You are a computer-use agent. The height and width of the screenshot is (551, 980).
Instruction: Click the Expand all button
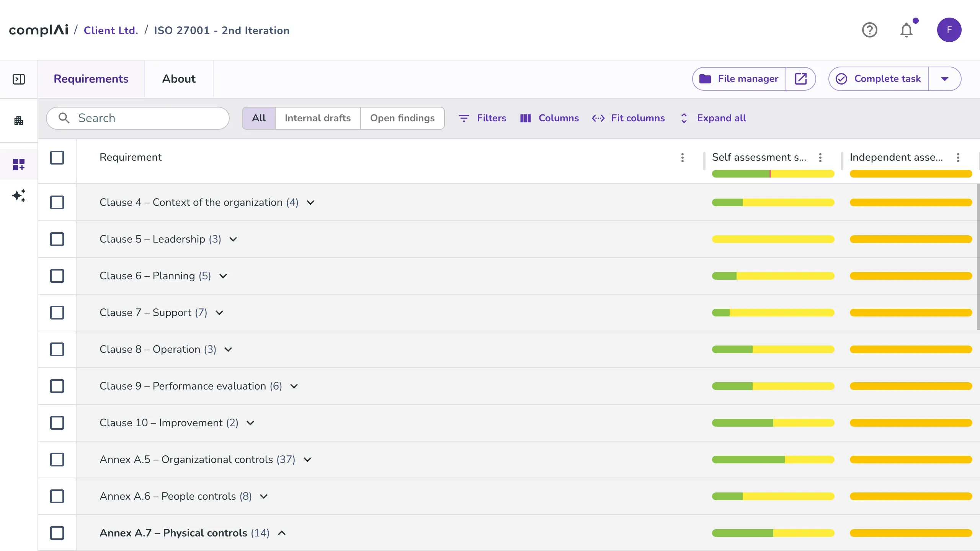point(713,118)
